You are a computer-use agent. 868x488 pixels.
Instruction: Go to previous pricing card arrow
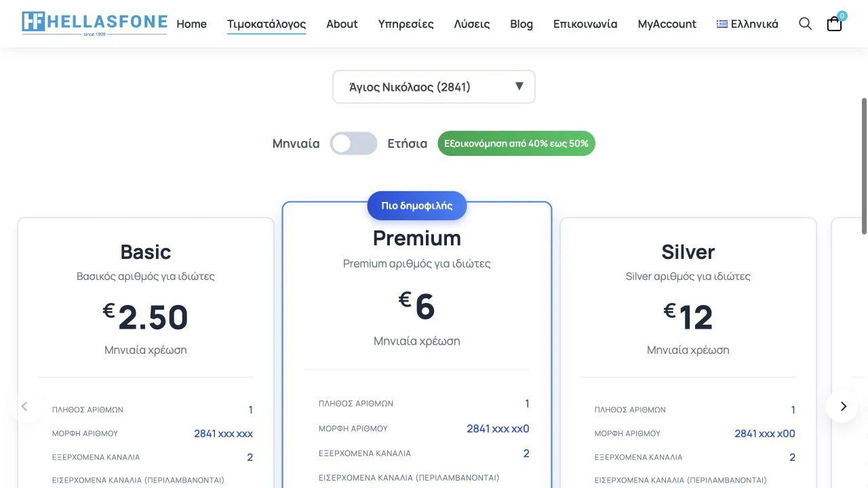[24, 407]
